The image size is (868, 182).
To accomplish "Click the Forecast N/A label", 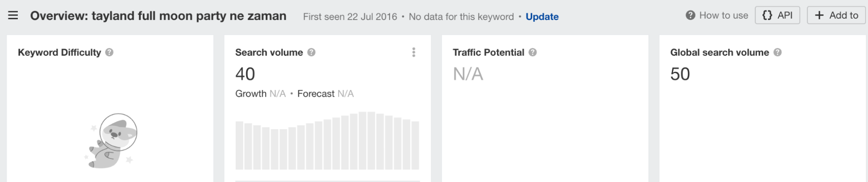I will pyautogui.click(x=326, y=94).
